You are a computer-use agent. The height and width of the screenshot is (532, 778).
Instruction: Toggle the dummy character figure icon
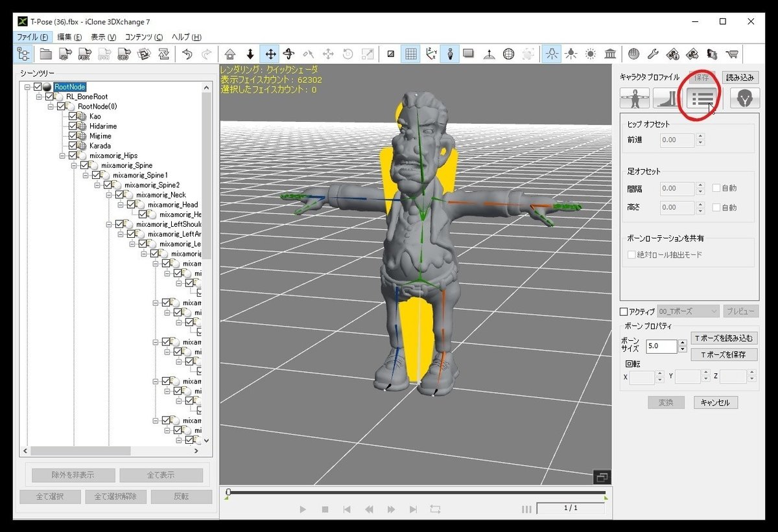click(450, 54)
